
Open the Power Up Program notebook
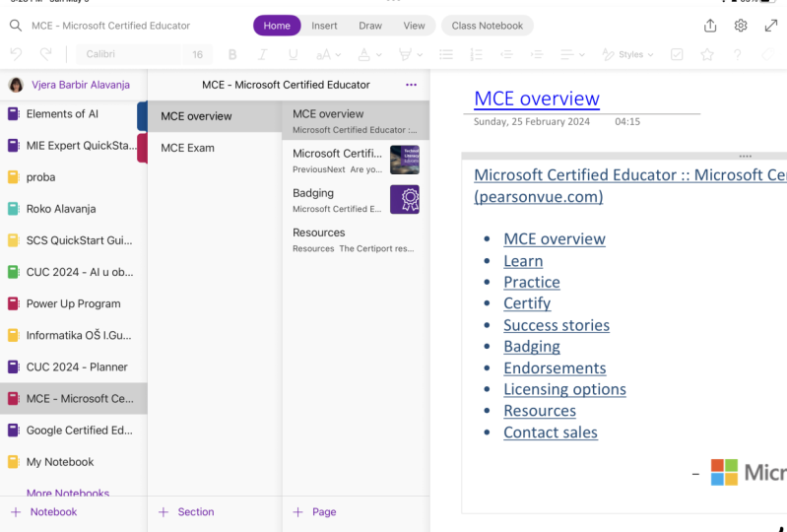[x=73, y=303]
